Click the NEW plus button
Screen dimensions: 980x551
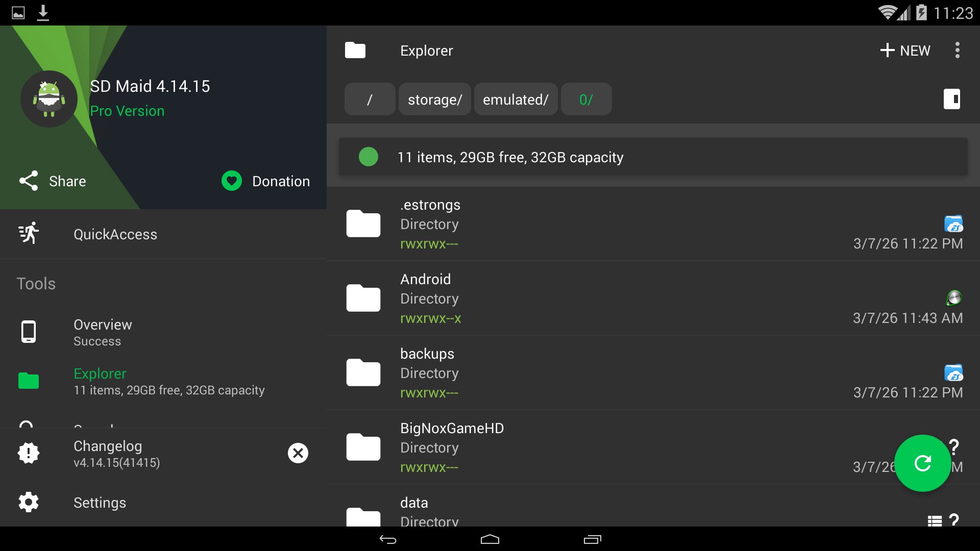[x=905, y=50]
